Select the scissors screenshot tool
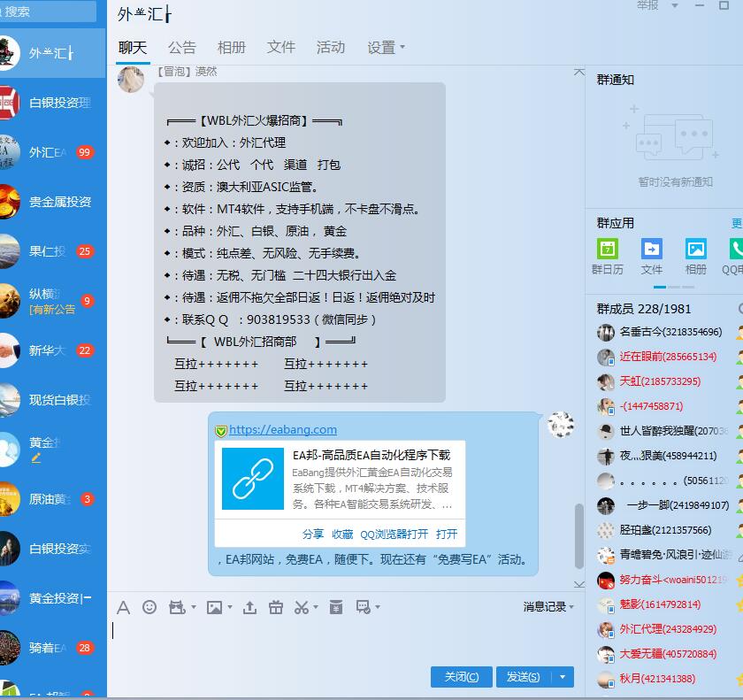The image size is (743, 700). (x=301, y=607)
